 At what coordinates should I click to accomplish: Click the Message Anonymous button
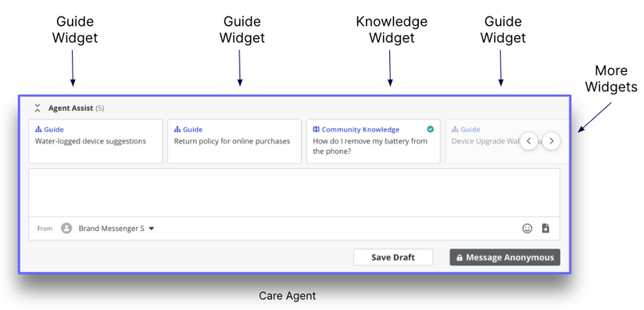pyautogui.click(x=505, y=258)
